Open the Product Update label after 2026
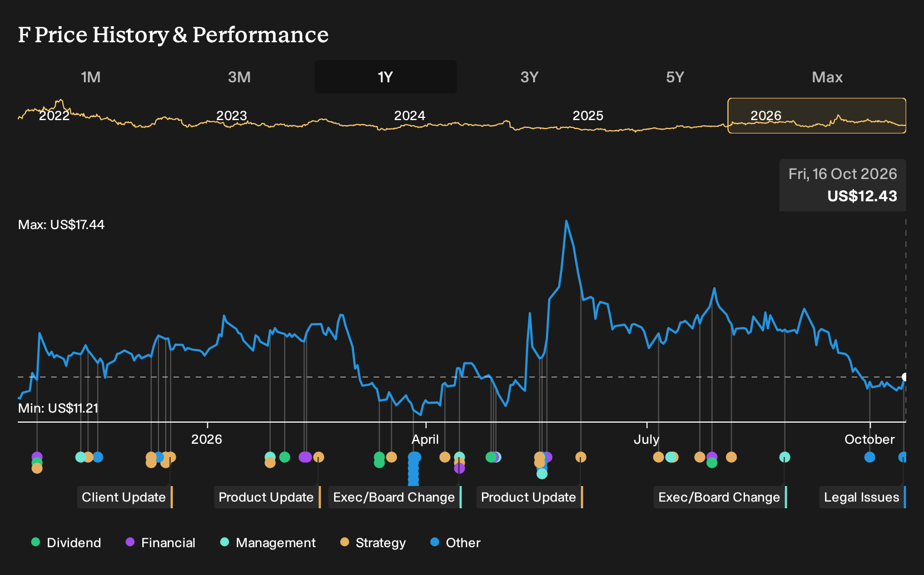 pos(267,497)
